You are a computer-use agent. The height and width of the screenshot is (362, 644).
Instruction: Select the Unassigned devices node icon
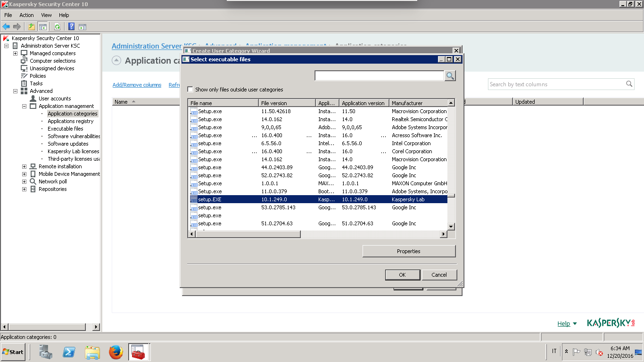tap(24, 68)
